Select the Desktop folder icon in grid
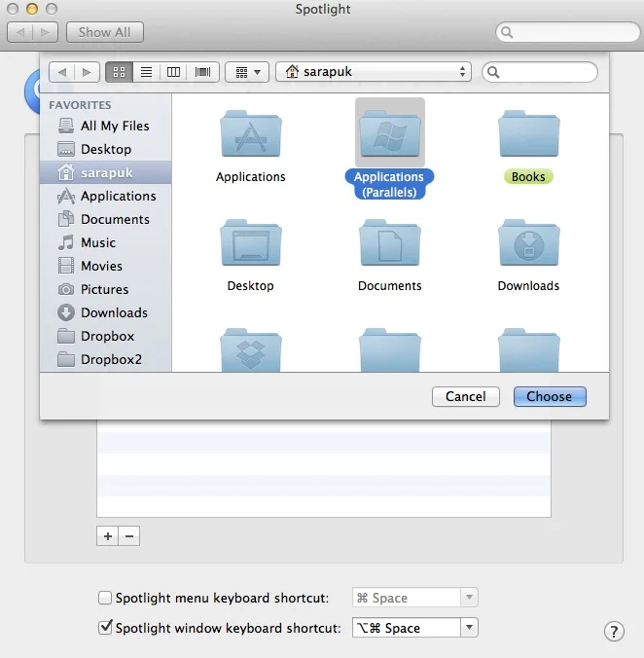The image size is (644, 658). [251, 242]
